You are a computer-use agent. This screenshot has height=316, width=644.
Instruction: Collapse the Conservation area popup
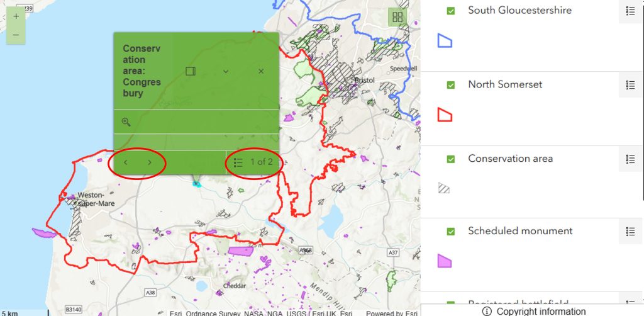coord(226,72)
